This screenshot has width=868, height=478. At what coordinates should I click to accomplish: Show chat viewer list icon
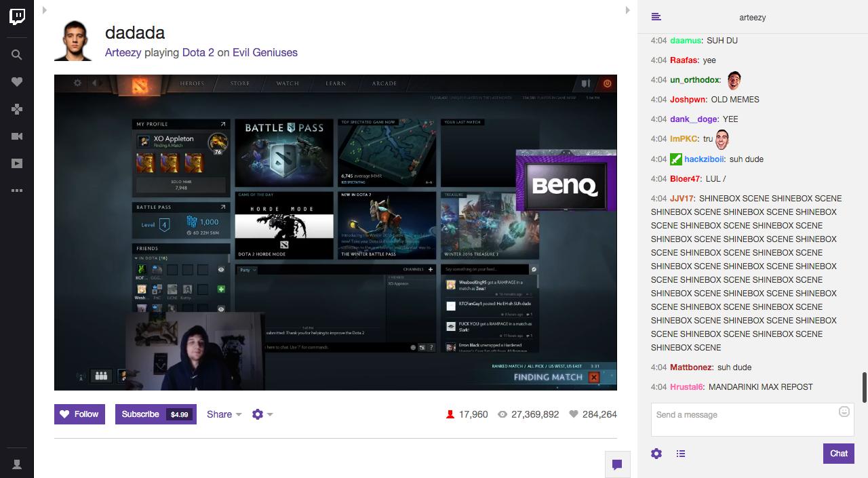point(681,454)
